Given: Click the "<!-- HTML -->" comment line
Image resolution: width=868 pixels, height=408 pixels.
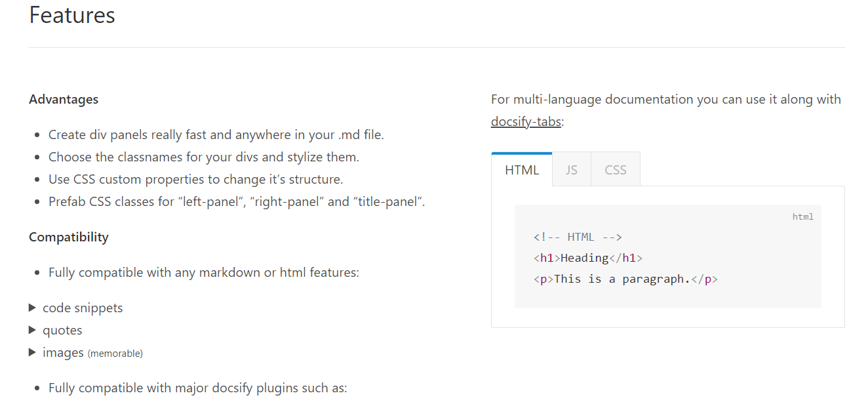Looking at the screenshot, I should (x=578, y=237).
